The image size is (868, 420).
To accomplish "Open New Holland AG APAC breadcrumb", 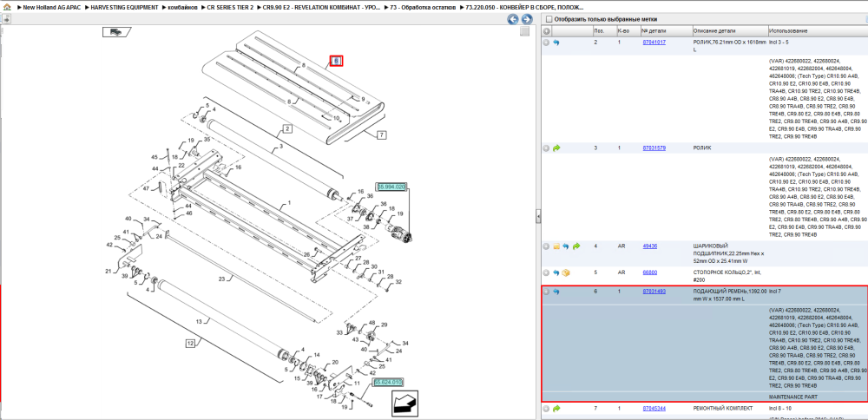I will [50, 8].
